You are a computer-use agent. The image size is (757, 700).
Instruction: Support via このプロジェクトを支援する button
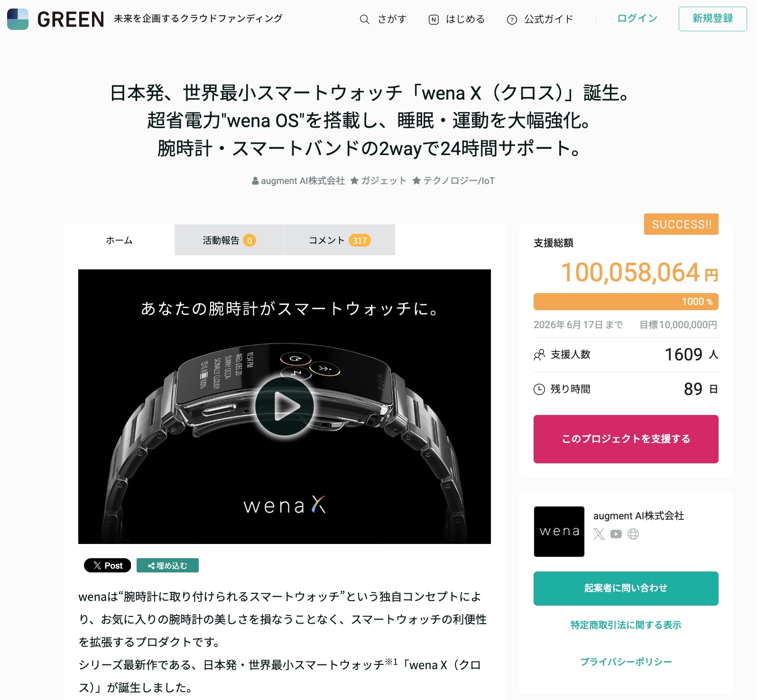(x=626, y=439)
